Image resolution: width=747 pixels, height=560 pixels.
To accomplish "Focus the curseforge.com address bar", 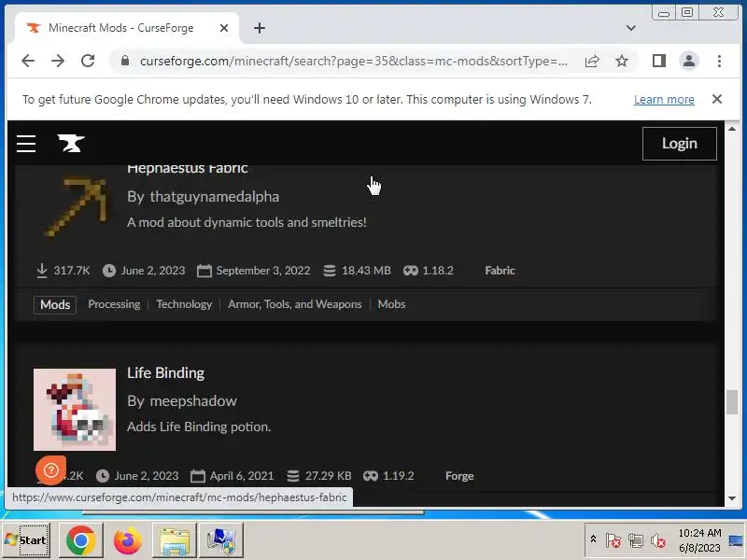I will 354,61.
